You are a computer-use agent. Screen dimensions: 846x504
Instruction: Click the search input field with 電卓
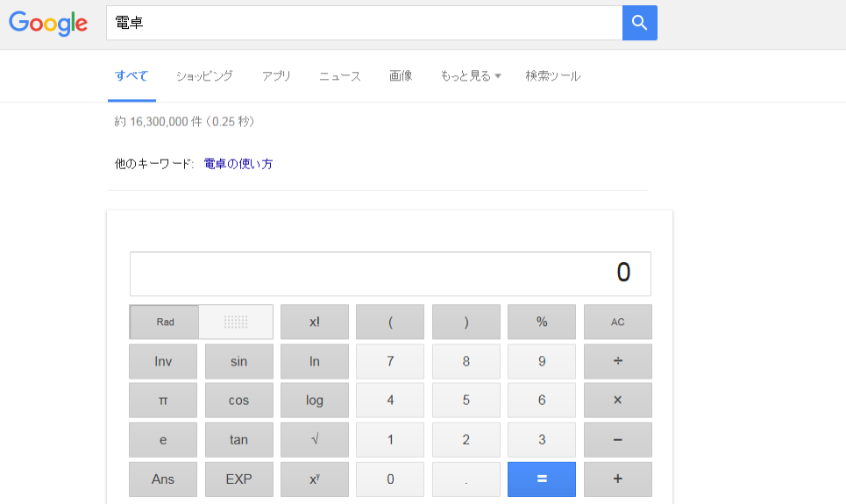(x=364, y=23)
